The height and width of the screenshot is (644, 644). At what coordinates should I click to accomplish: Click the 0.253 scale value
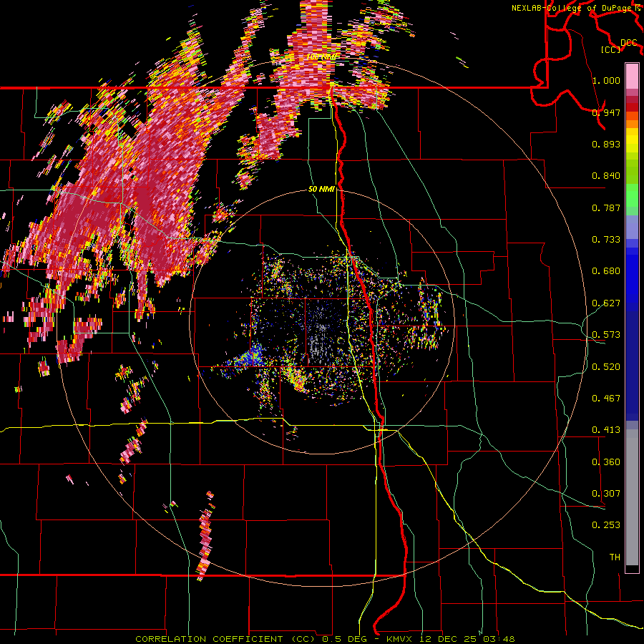click(x=606, y=525)
